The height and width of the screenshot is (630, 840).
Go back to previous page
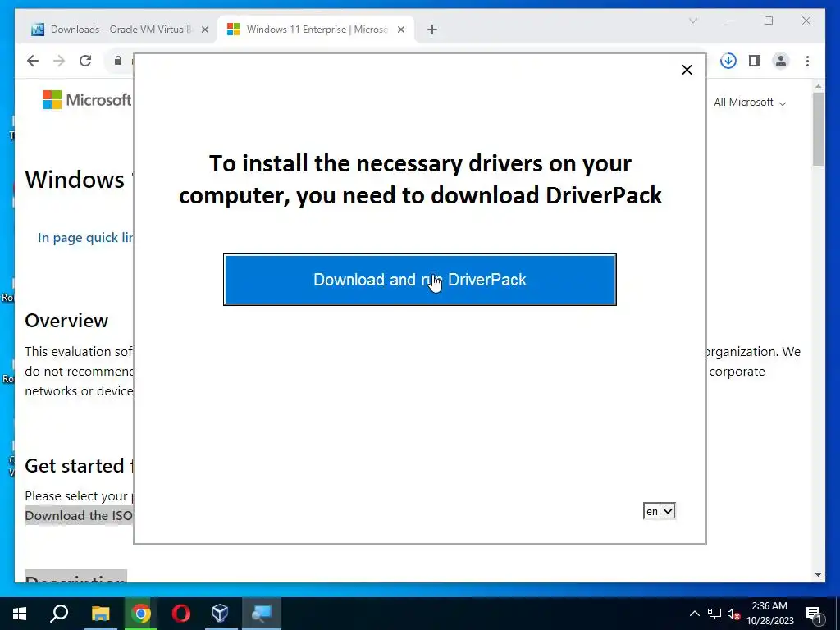pyautogui.click(x=33, y=61)
